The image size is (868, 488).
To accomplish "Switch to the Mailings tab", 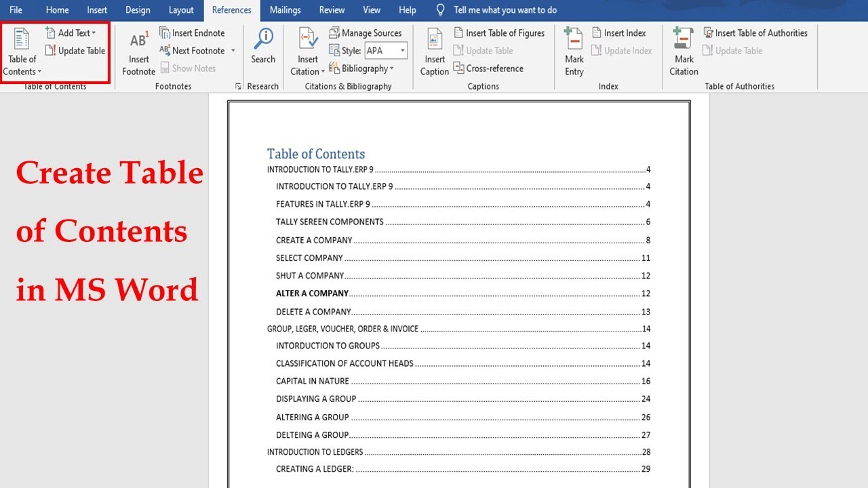I will click(x=285, y=10).
